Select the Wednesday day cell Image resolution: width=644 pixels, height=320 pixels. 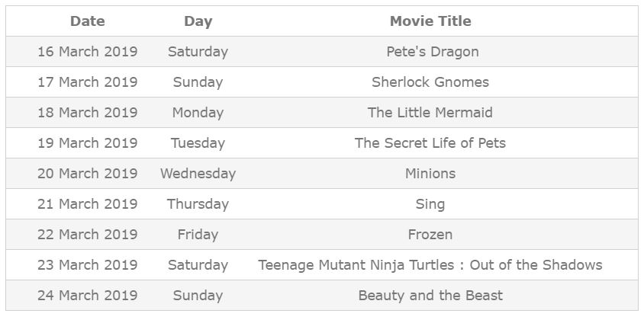pyautogui.click(x=198, y=174)
